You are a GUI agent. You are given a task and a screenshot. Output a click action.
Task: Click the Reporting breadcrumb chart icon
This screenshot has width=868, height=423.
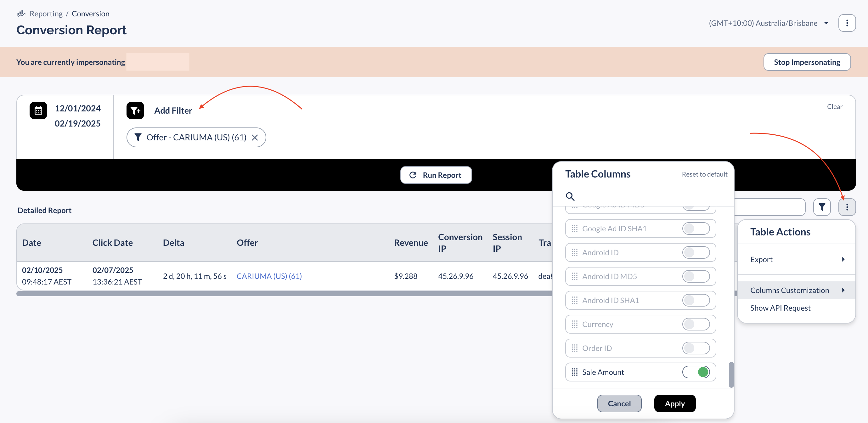click(21, 14)
